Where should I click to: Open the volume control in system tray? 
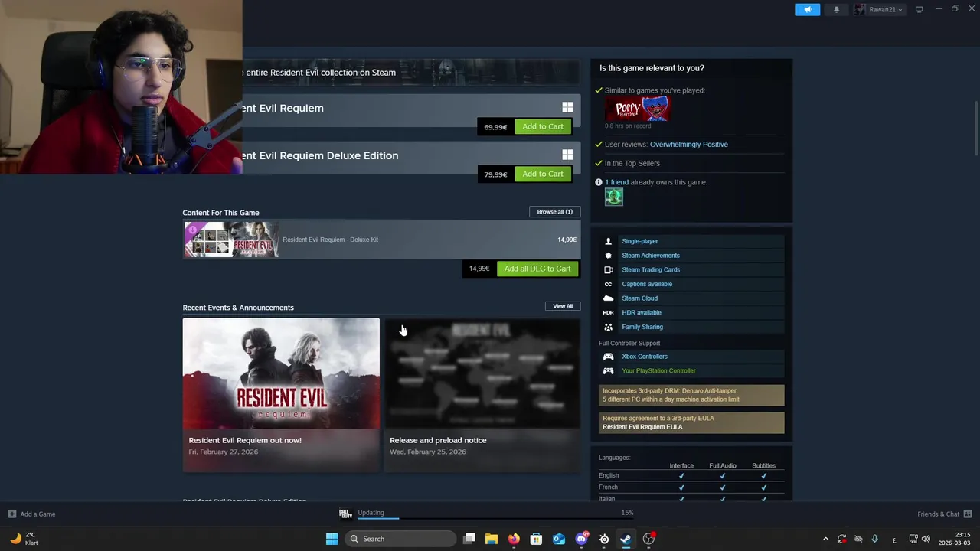click(926, 539)
